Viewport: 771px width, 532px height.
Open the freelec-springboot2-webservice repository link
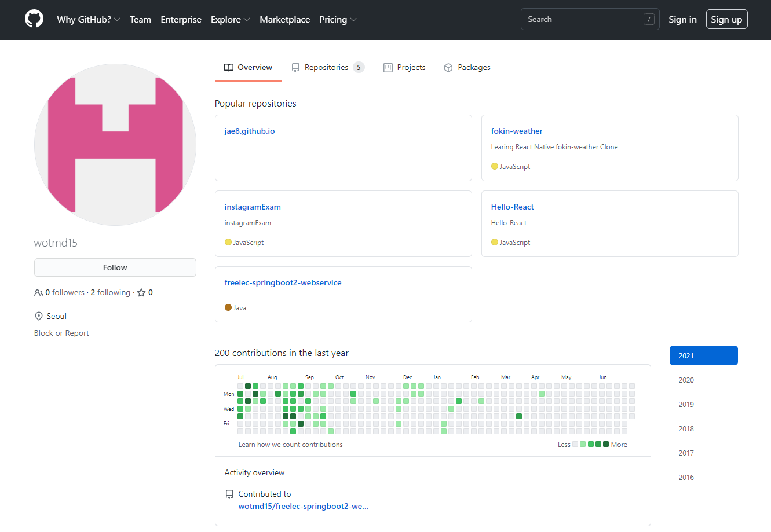(283, 282)
